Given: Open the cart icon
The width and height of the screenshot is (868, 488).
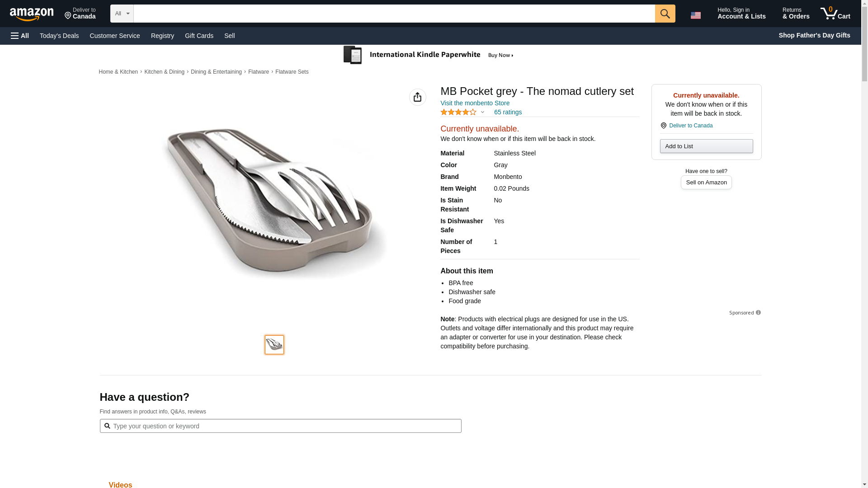Looking at the screenshot, I should click(x=835, y=14).
